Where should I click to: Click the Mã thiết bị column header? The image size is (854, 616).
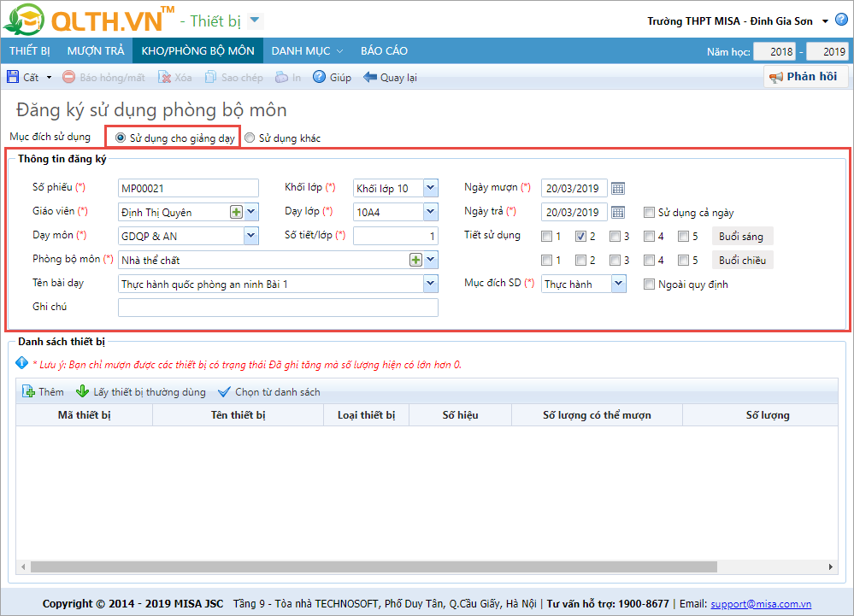pos(85,415)
